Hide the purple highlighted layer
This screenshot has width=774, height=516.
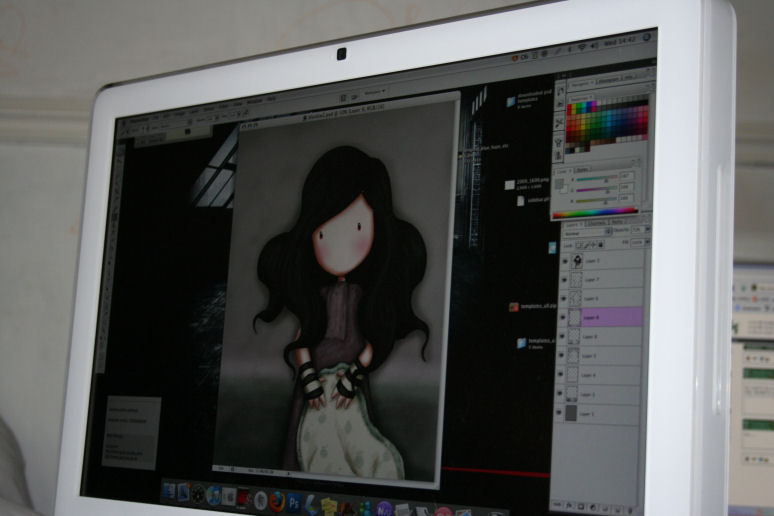pyautogui.click(x=563, y=318)
